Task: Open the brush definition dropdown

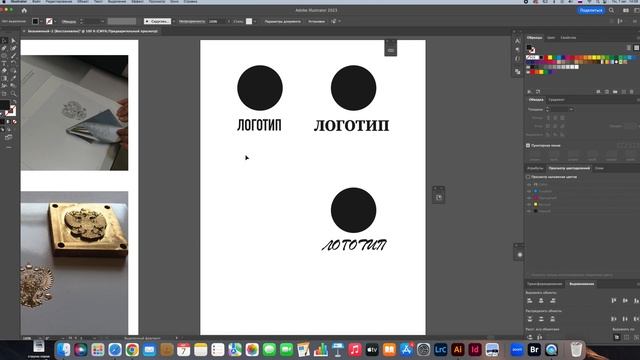Action: click(173, 21)
